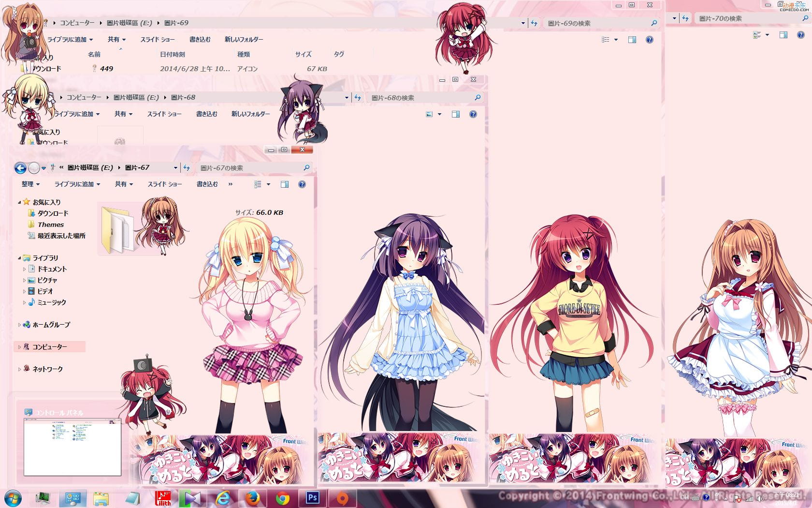Click the search box in the 圖片-67 window

point(255,168)
